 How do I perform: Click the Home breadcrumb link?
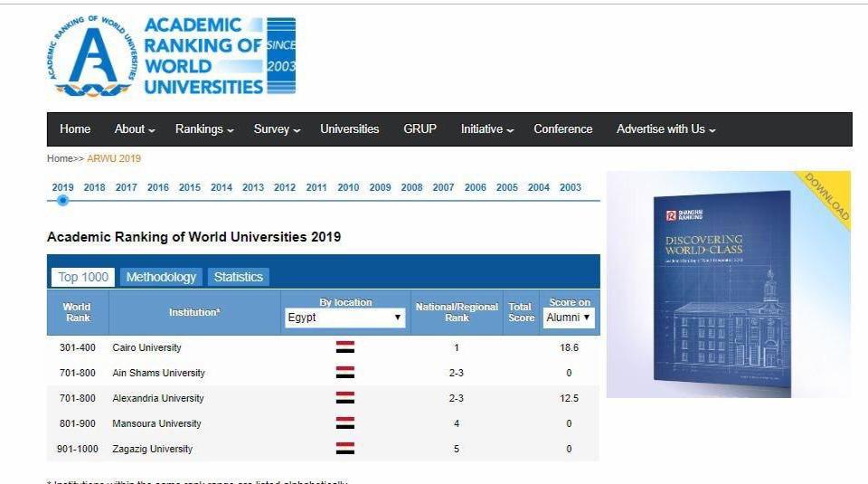click(60, 158)
